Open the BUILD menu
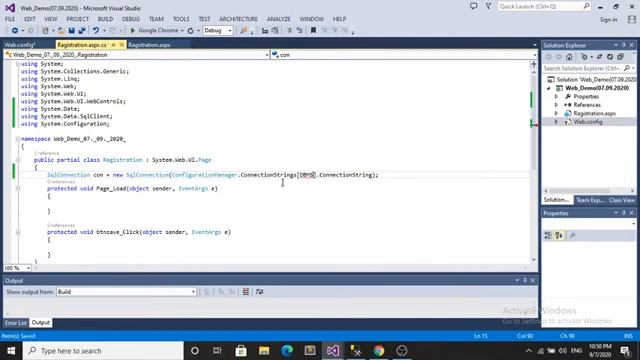This screenshot has height=360, width=640. coord(105,19)
